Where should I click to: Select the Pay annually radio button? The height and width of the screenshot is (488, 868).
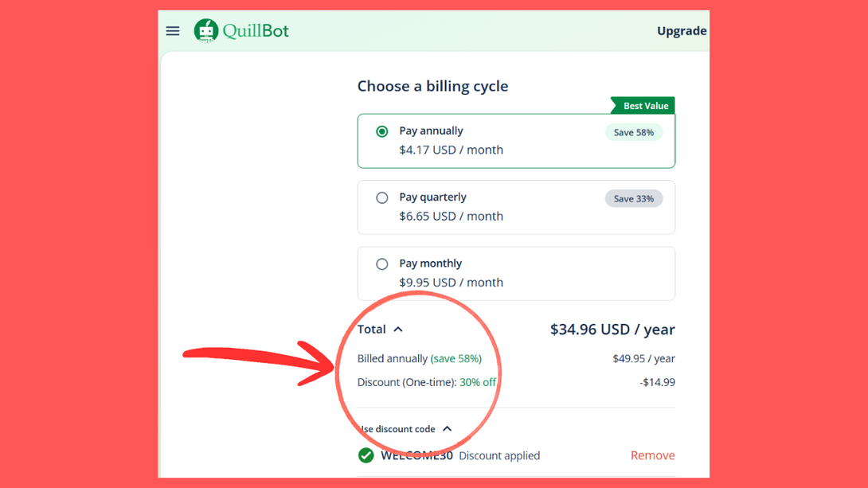pyautogui.click(x=381, y=131)
